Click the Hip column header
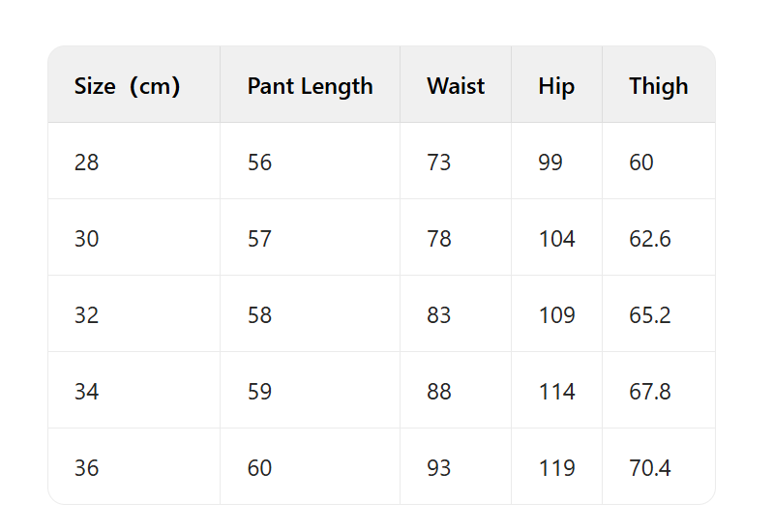773x532 pixels. [556, 86]
